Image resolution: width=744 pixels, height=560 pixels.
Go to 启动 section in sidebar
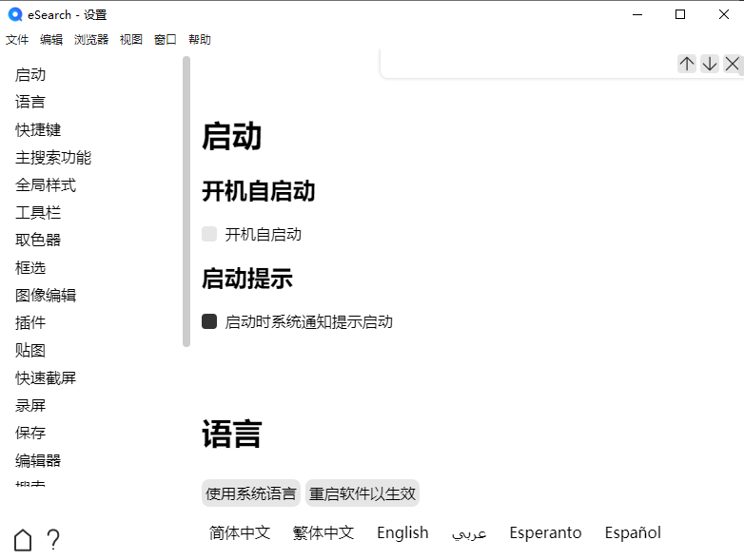pyautogui.click(x=30, y=74)
